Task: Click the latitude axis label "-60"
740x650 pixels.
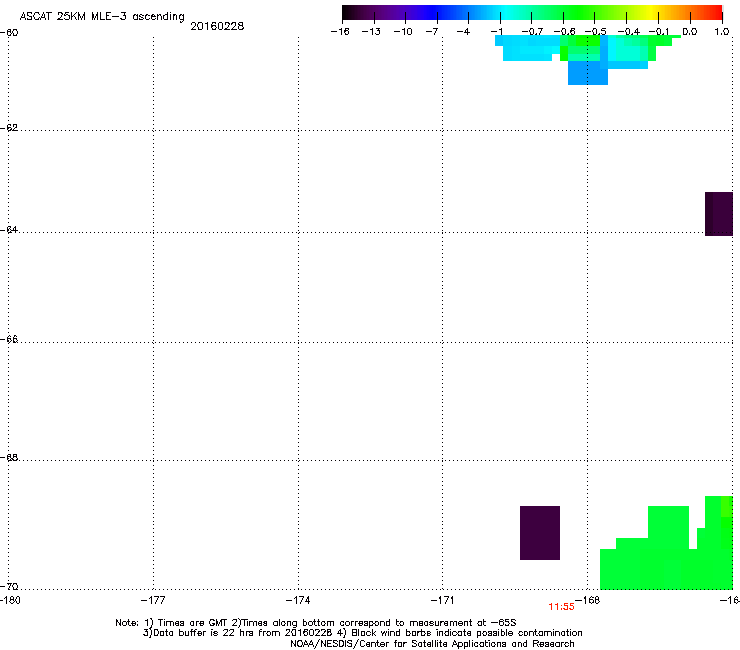Action: tap(9, 33)
